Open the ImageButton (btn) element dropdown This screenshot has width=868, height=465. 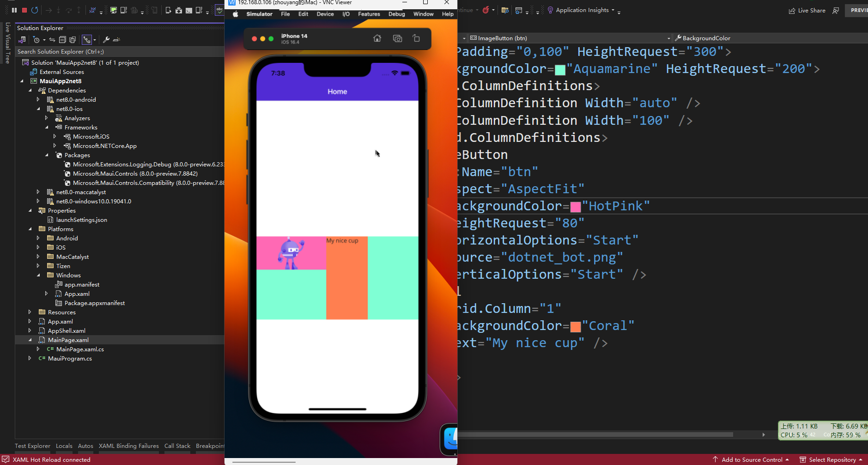669,38
